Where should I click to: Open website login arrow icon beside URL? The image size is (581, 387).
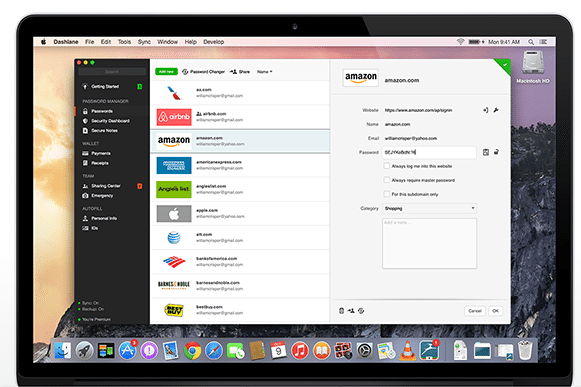[x=485, y=110]
